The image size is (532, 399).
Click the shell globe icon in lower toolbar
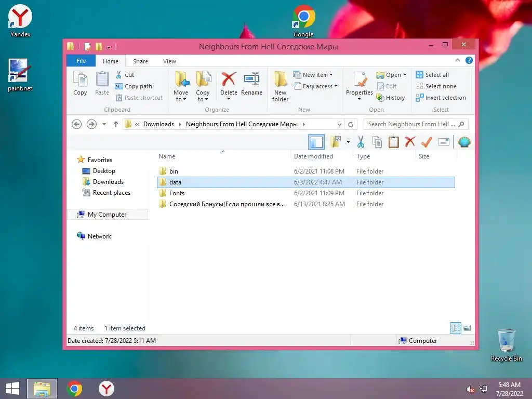(x=464, y=142)
